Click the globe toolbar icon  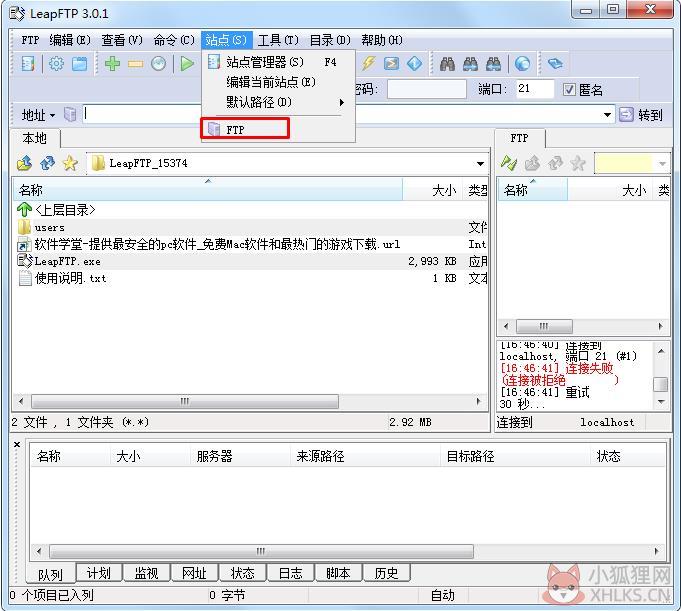[x=522, y=64]
